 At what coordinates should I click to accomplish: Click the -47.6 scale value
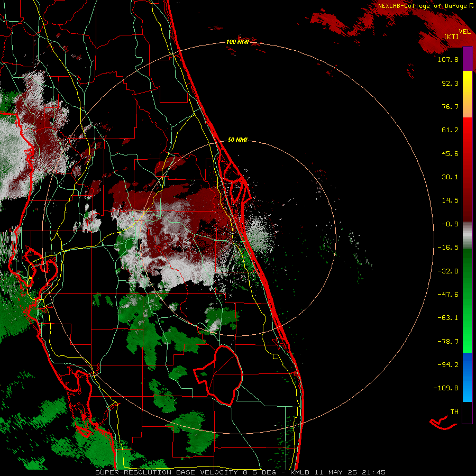click(448, 295)
